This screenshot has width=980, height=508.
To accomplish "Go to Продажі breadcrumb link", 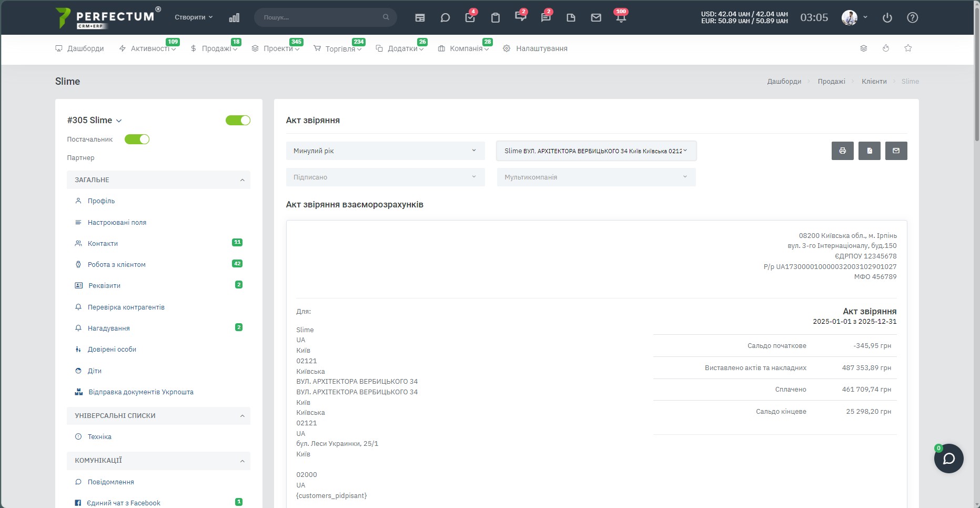I will click(831, 82).
